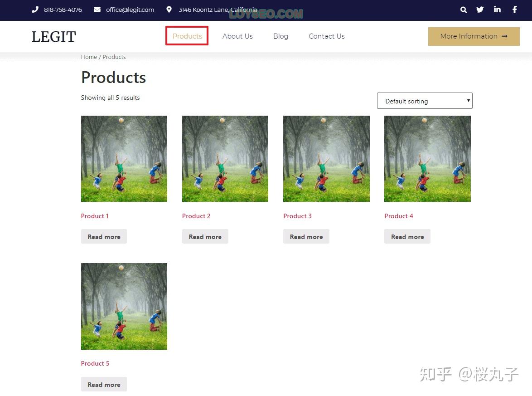532x396 pixels.
Task: Open the Contact Us menu item
Action: [x=326, y=36]
